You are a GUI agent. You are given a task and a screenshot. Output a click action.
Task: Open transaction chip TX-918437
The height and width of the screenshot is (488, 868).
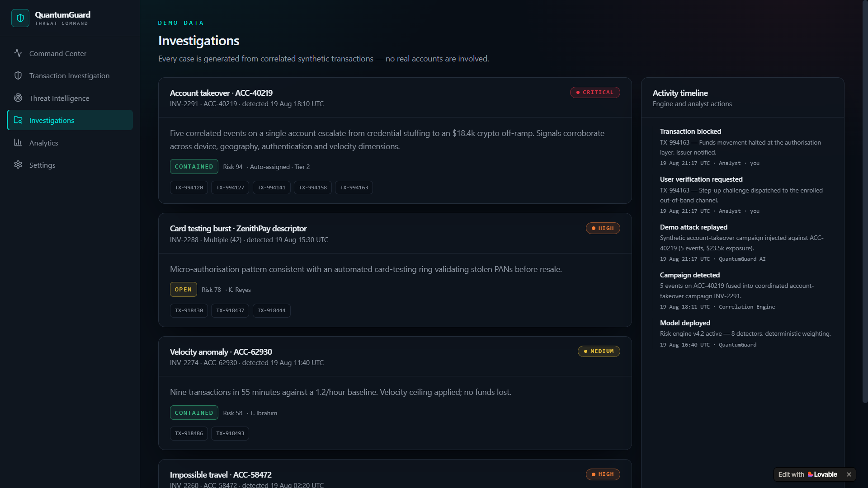230,310
